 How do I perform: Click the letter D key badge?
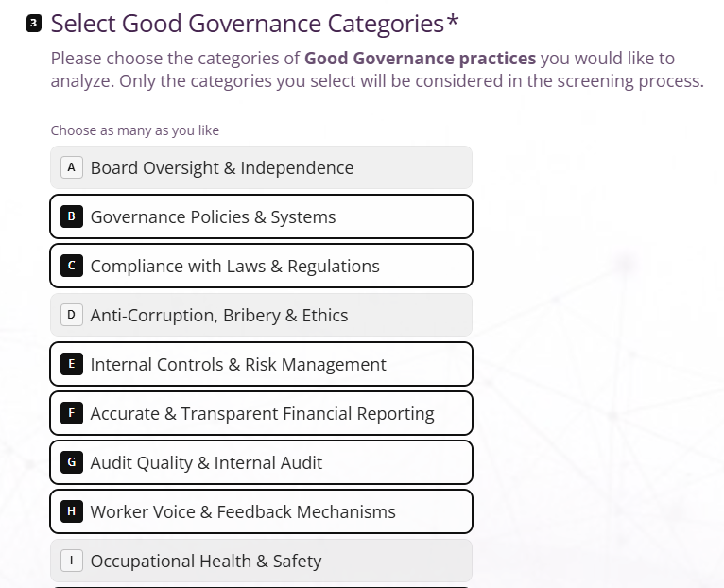click(x=72, y=315)
